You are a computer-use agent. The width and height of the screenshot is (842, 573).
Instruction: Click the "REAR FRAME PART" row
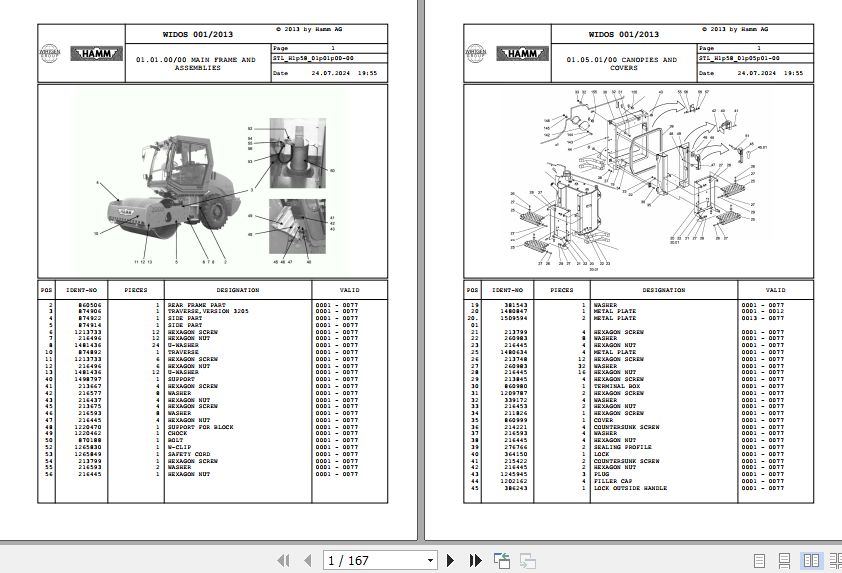pyautogui.click(x=213, y=305)
